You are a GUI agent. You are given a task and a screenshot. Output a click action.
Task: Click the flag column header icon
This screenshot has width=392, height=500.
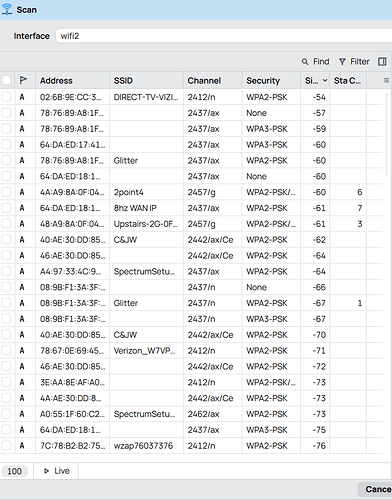pyautogui.click(x=23, y=80)
